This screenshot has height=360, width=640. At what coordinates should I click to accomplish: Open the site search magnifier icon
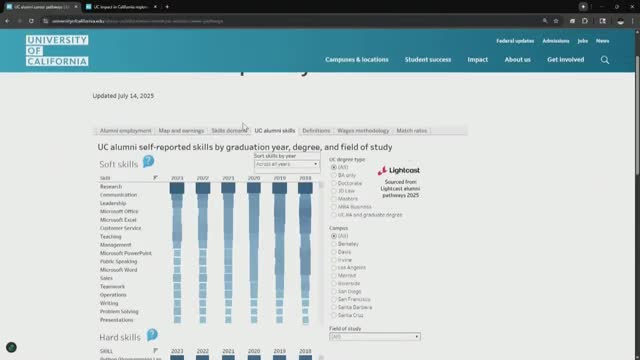click(605, 60)
